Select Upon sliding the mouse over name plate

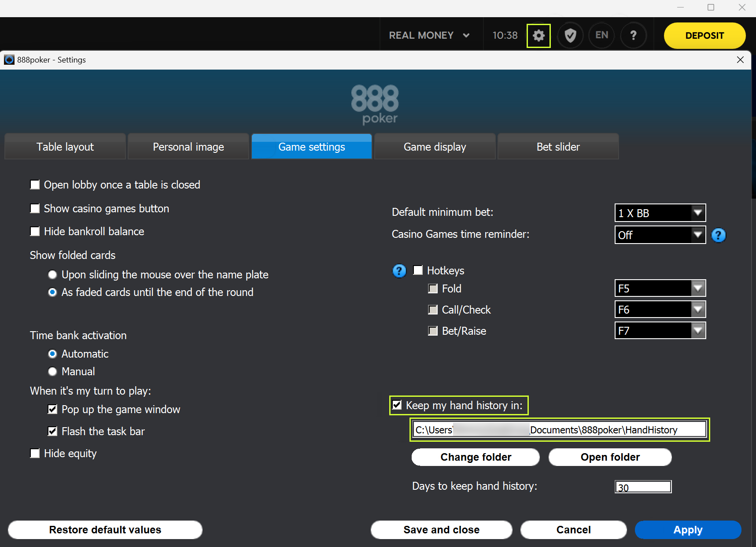pos(52,275)
